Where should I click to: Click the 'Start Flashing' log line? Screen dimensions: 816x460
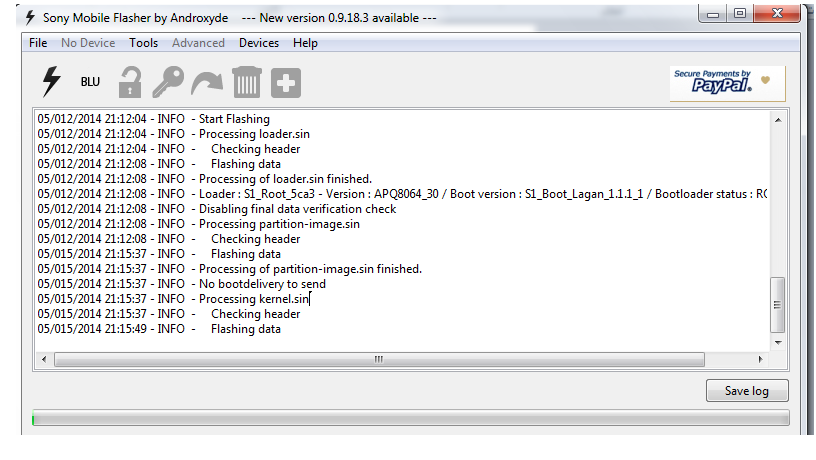pos(154,119)
